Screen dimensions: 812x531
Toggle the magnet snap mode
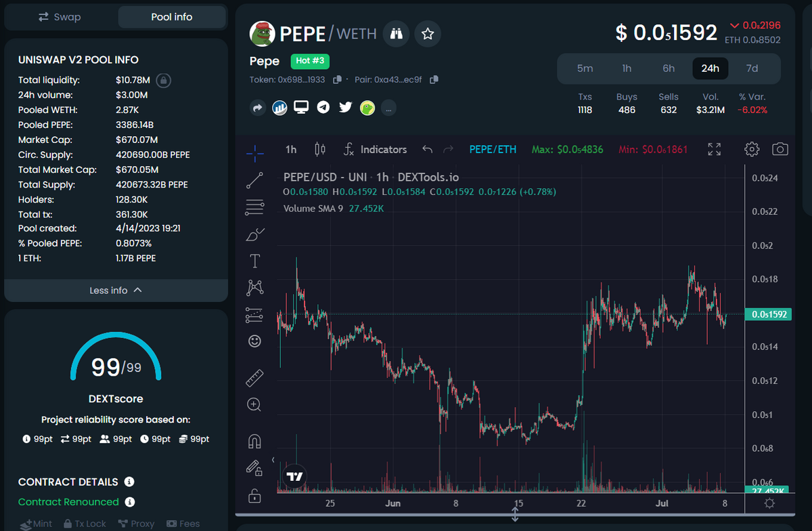coord(255,441)
